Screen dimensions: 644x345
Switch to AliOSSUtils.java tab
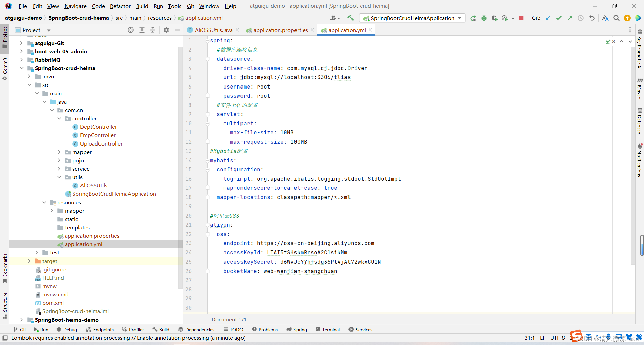pos(213,30)
